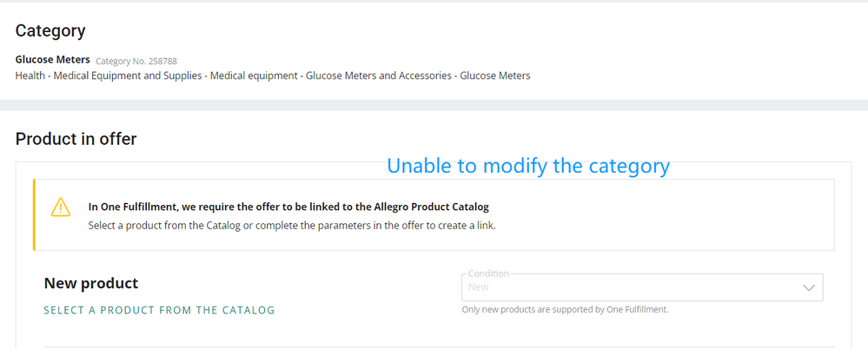This screenshot has width=868, height=349.
Task: Click the Condition field label
Action: 488,273
